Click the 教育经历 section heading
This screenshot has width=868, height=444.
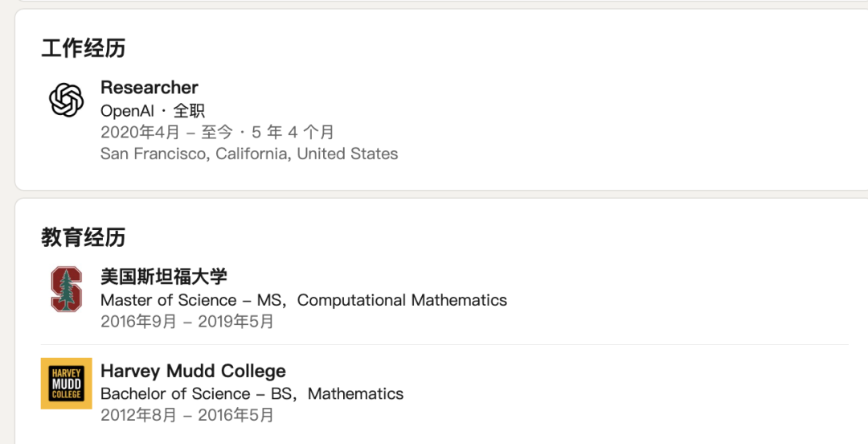click(84, 237)
